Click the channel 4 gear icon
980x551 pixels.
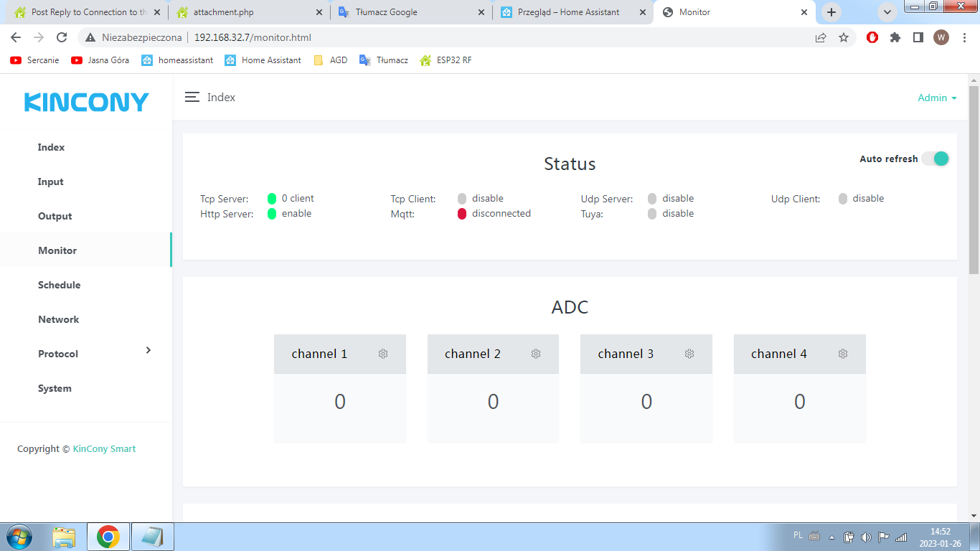point(843,354)
